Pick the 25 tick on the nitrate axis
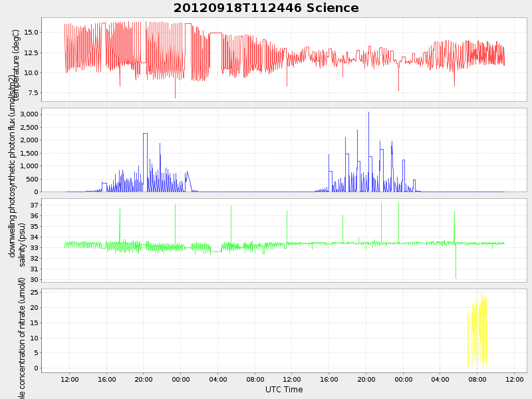Viewport: 532px width, 399px height. [35, 293]
